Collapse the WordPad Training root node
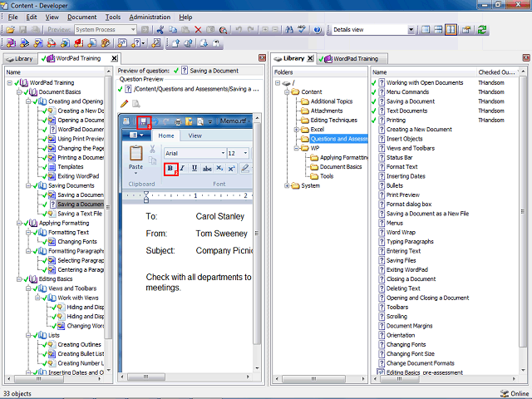The height and width of the screenshot is (399, 532). pyautogui.click(x=9, y=83)
